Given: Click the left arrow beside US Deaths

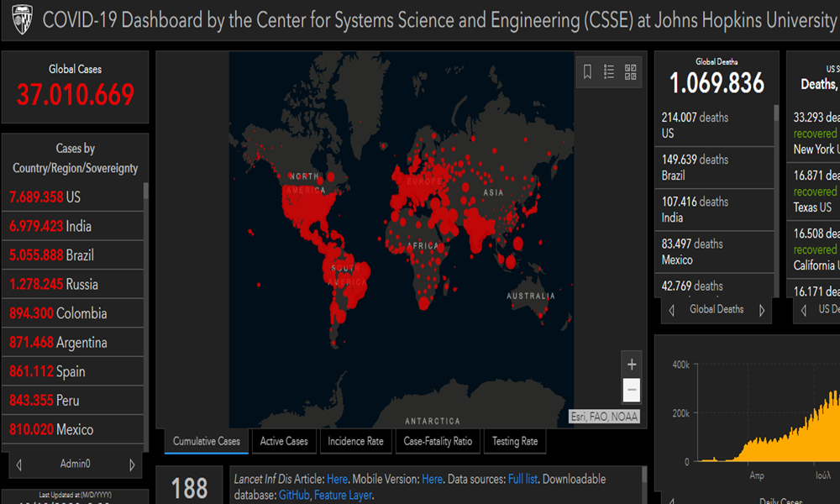Looking at the screenshot, I should tap(804, 310).
